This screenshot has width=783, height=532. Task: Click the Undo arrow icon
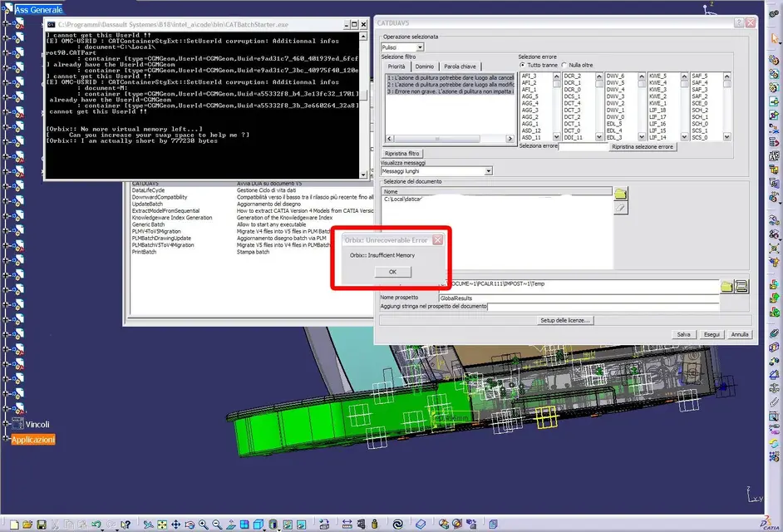pyautogui.click(x=96, y=524)
